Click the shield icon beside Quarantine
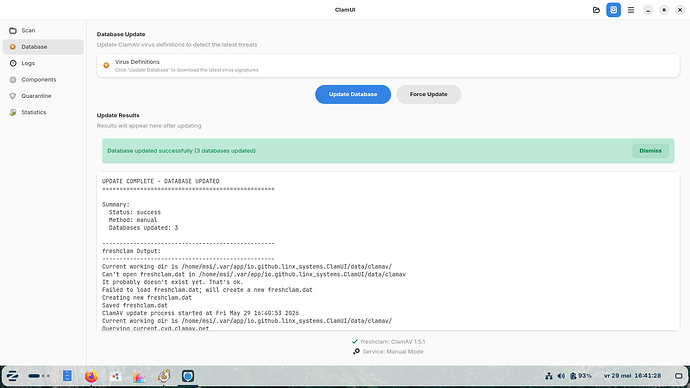This screenshot has height=388, width=690. pyautogui.click(x=13, y=96)
